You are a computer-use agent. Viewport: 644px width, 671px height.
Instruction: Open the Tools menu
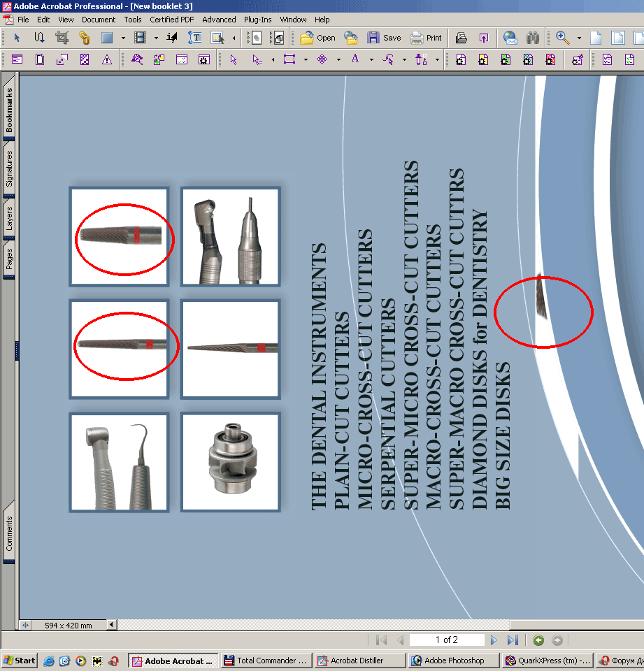pyautogui.click(x=133, y=20)
